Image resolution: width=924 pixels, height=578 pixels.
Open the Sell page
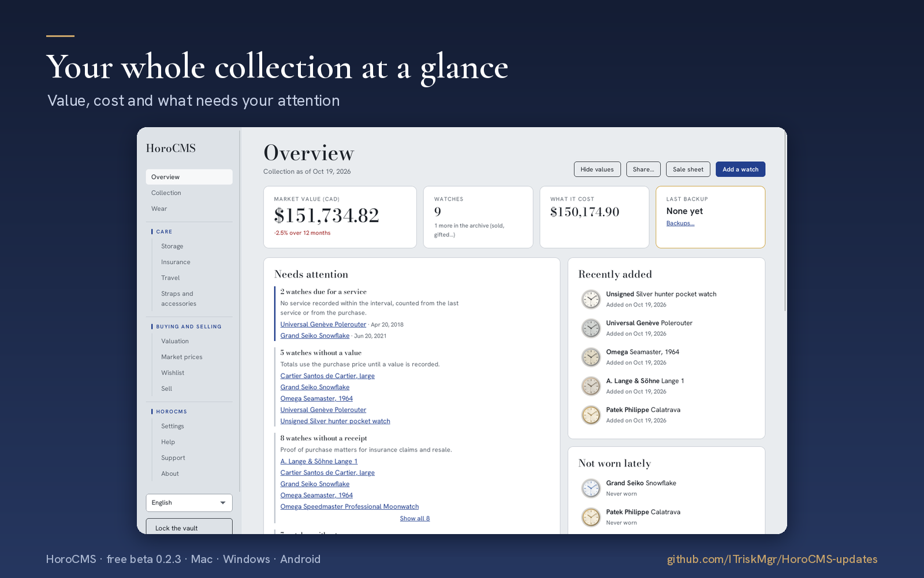166,388
